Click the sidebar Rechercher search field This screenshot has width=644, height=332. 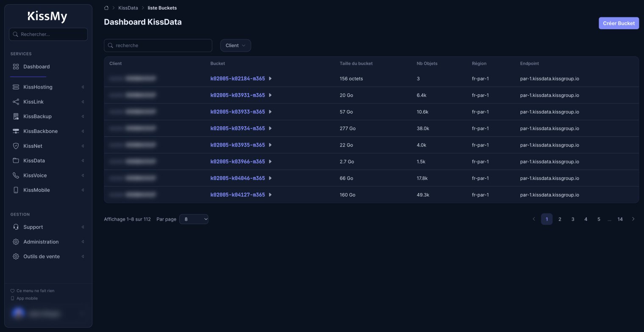coord(48,34)
